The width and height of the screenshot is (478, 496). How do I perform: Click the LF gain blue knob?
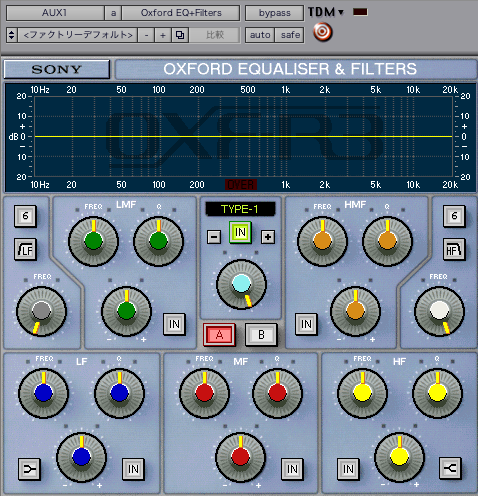(x=81, y=457)
